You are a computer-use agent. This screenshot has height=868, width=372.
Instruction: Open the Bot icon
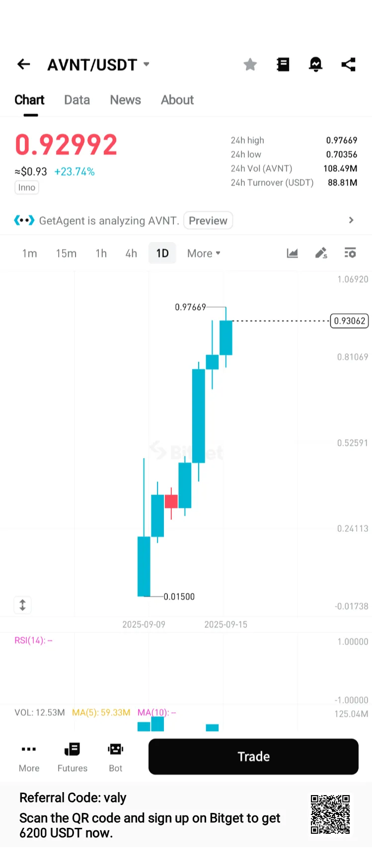(x=115, y=757)
